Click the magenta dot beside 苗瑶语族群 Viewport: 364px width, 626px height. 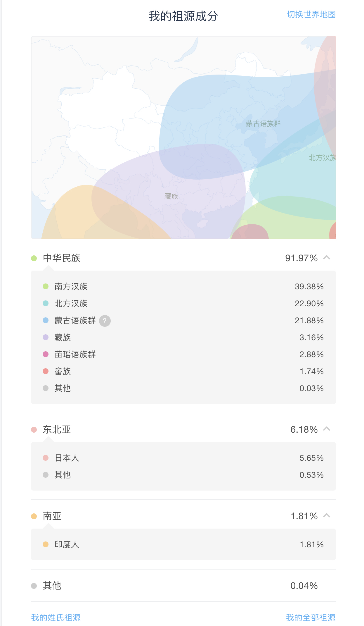pos(46,354)
